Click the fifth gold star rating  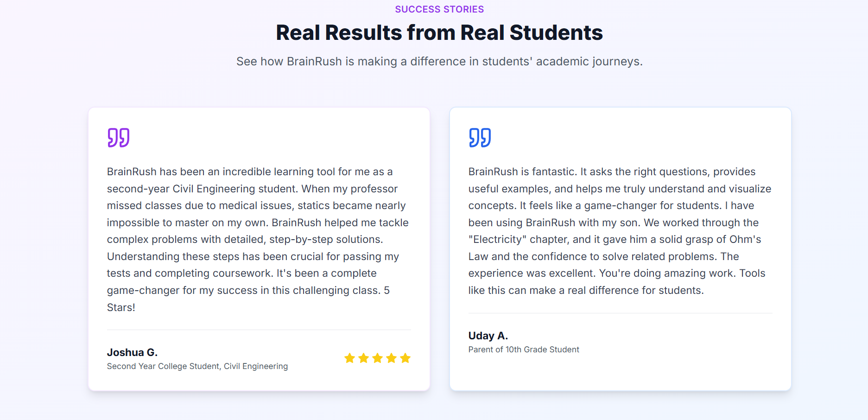(405, 358)
